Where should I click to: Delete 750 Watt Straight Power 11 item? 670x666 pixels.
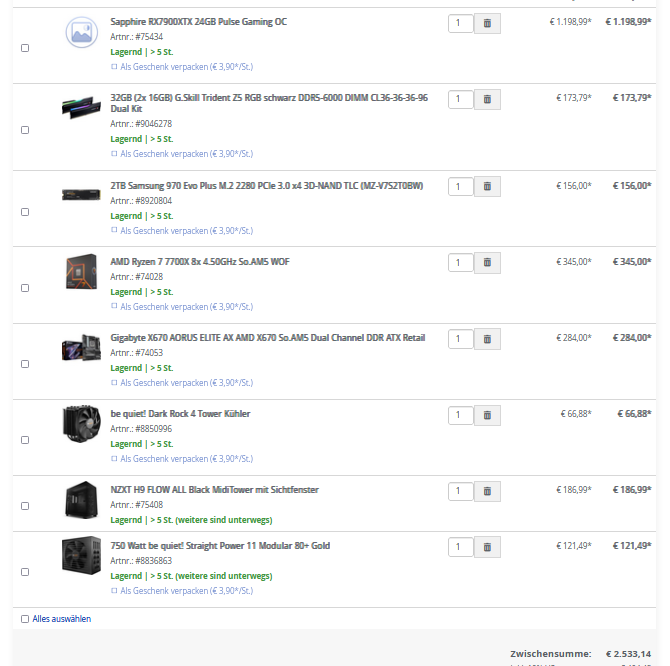click(x=487, y=547)
